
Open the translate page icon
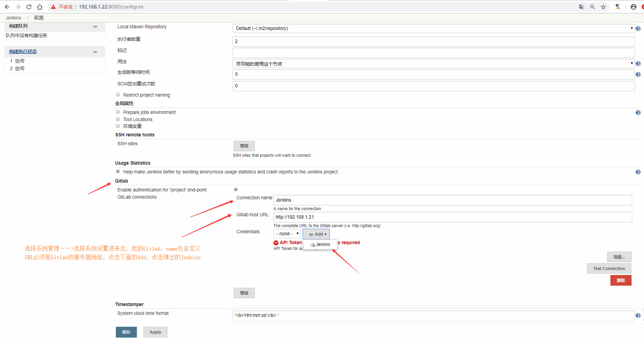click(581, 7)
